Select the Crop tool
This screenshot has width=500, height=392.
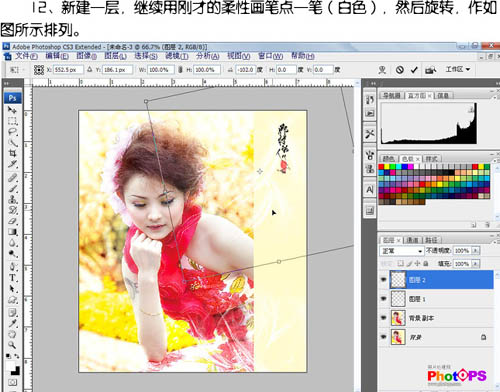pyautogui.click(x=12, y=154)
